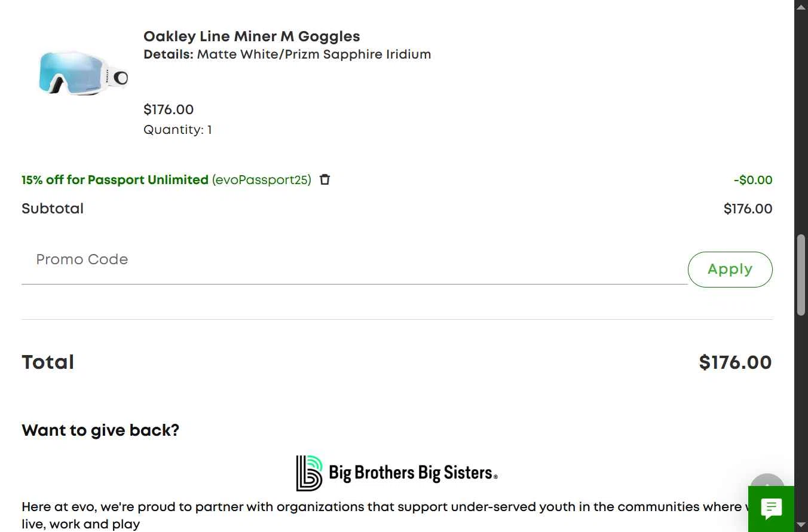Click the -$0.00 discount amount
The height and width of the screenshot is (532, 808).
click(753, 180)
